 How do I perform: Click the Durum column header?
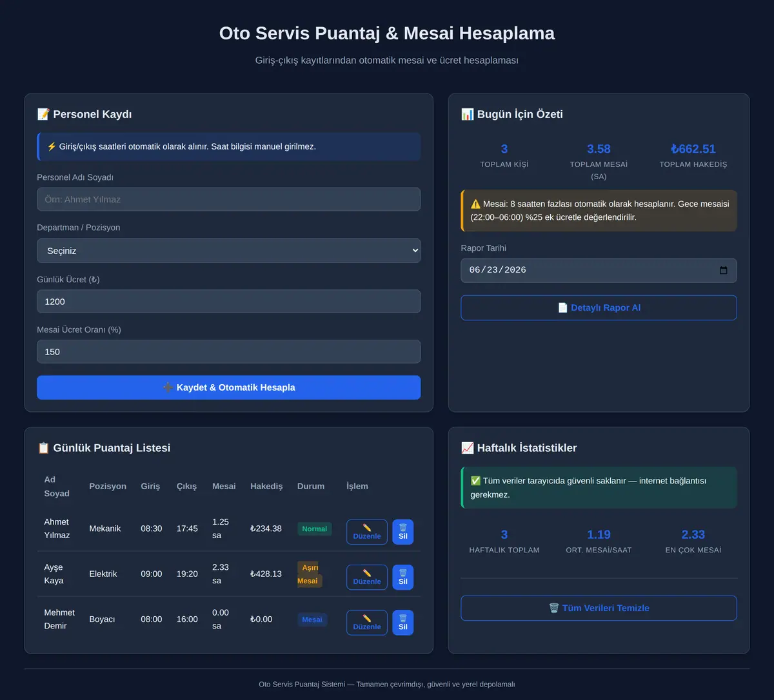pos(311,486)
